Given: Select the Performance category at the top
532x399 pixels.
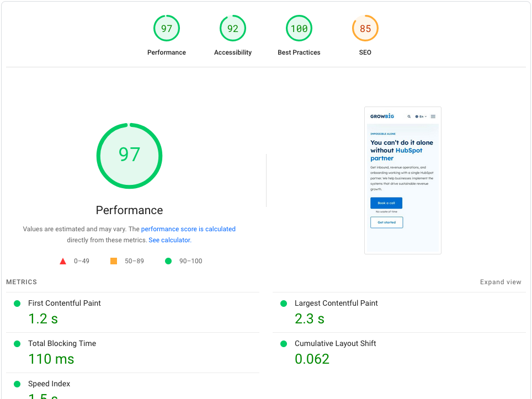Looking at the screenshot, I should pos(167,28).
